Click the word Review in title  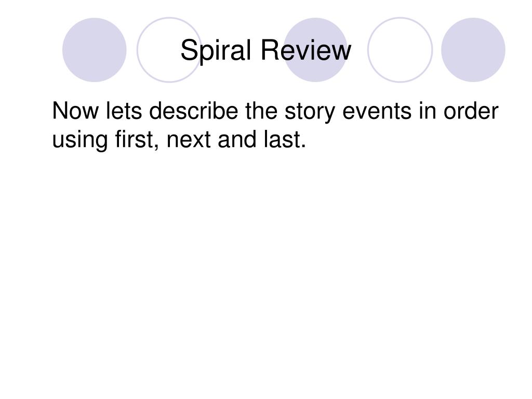pos(305,50)
